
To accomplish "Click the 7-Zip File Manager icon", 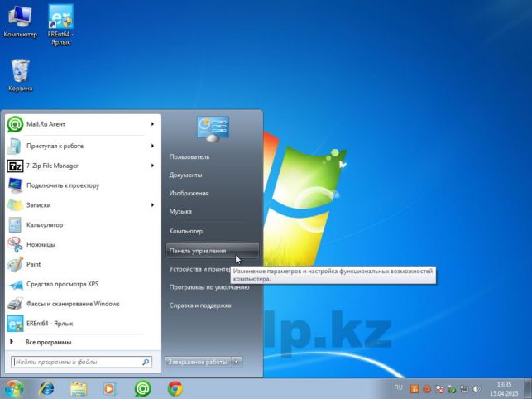I will [x=15, y=166].
